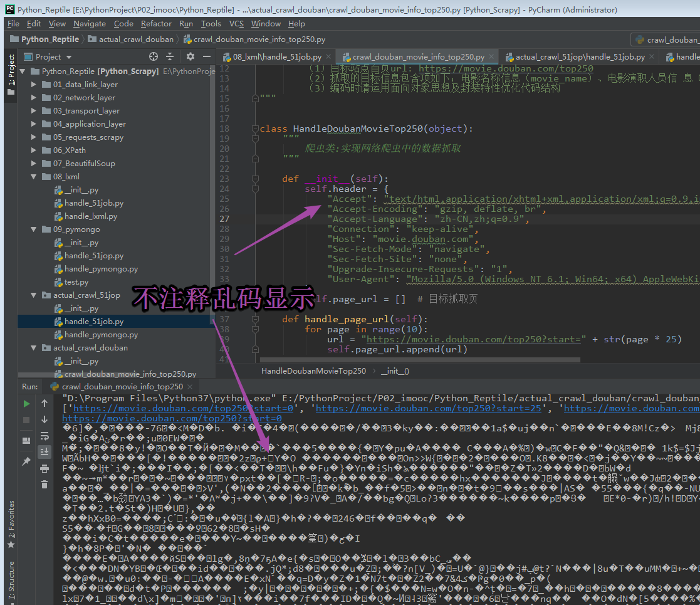Click the locate current file target icon

(154, 56)
